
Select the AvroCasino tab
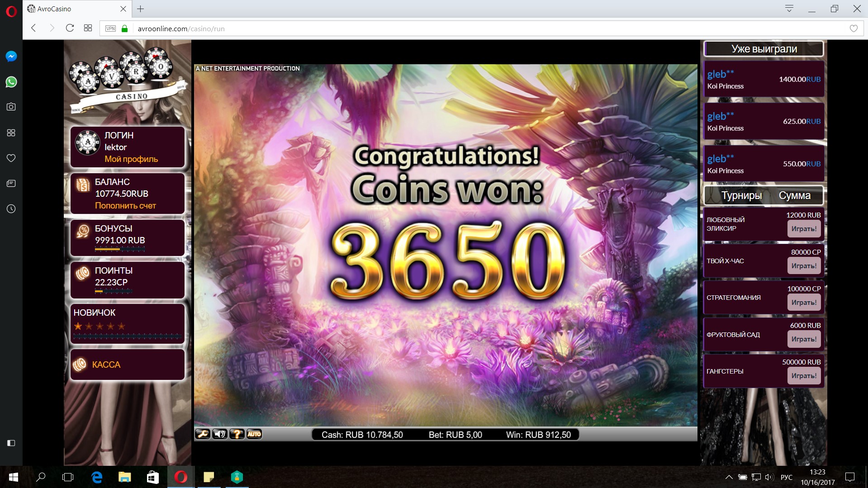pyautogui.click(x=77, y=9)
